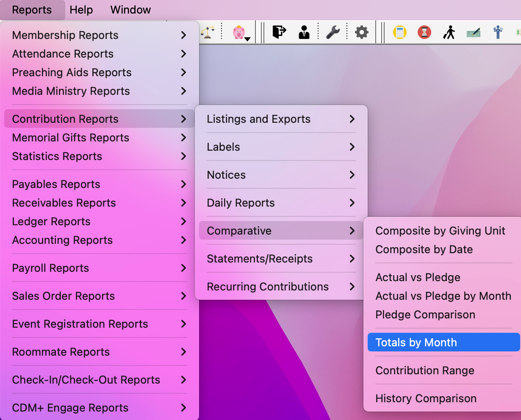Click the green check with pen icon

pyautogui.click(x=474, y=33)
